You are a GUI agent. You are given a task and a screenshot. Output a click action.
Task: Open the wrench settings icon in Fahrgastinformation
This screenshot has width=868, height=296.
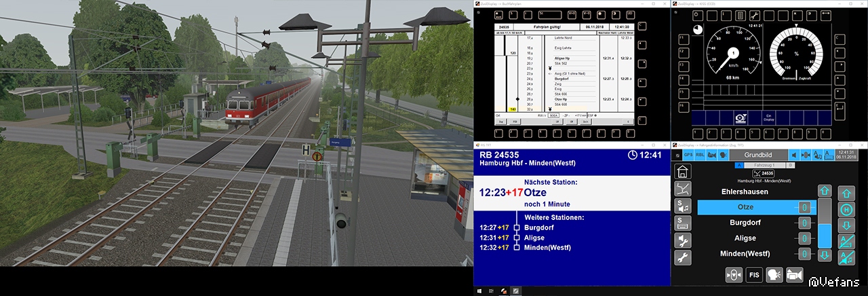click(683, 257)
